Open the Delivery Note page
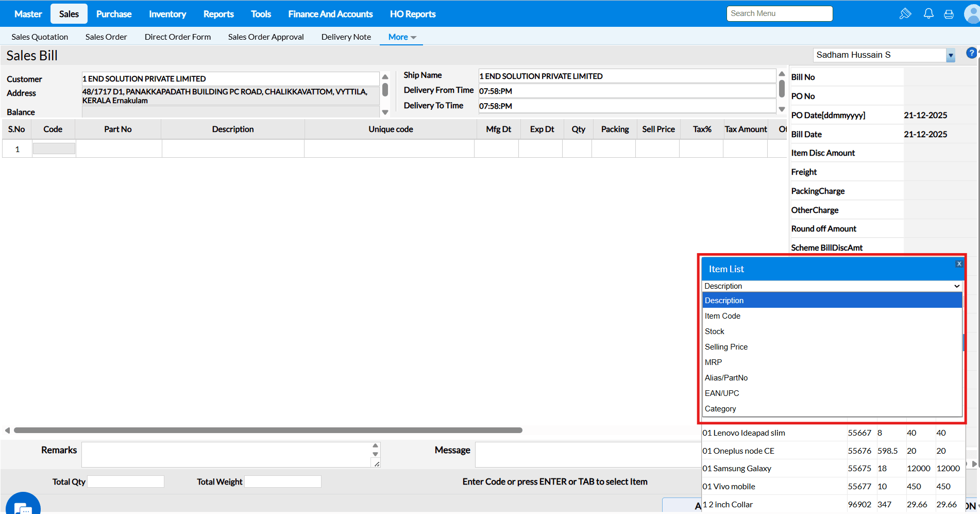This screenshot has width=980, height=514. coord(346,37)
